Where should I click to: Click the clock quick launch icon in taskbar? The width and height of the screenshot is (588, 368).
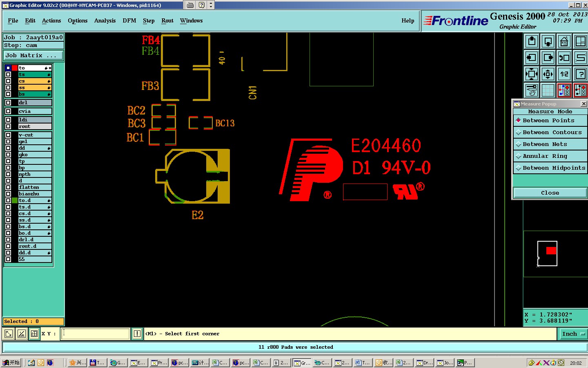[x=41, y=363]
